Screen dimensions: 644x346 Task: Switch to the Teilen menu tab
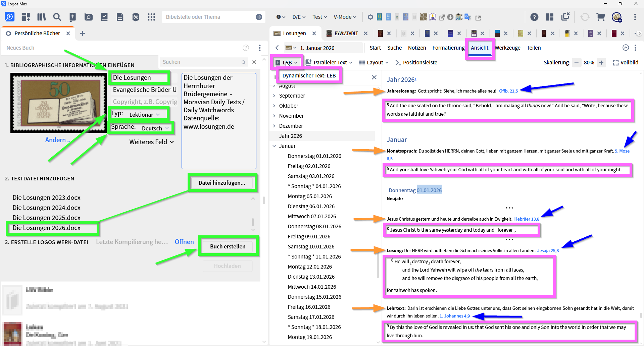534,48
